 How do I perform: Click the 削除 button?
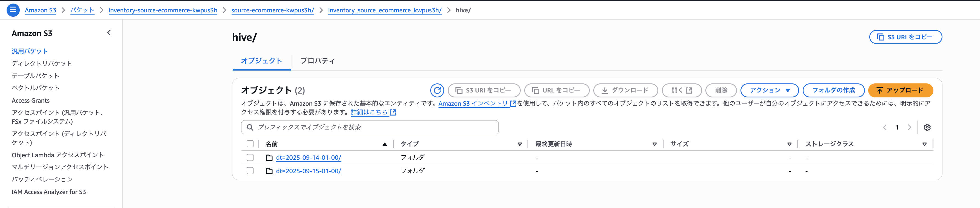[x=721, y=90]
